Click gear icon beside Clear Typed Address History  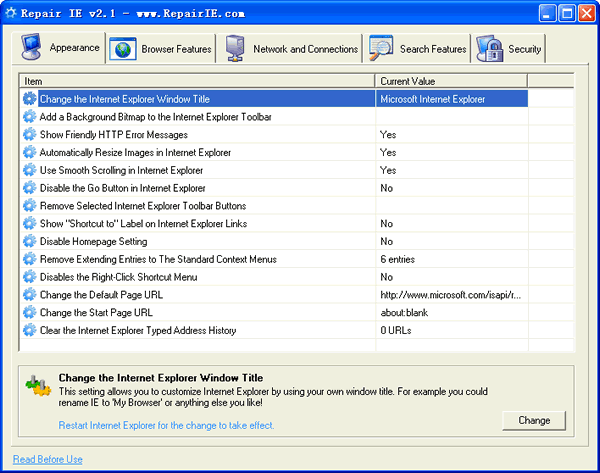click(x=29, y=330)
